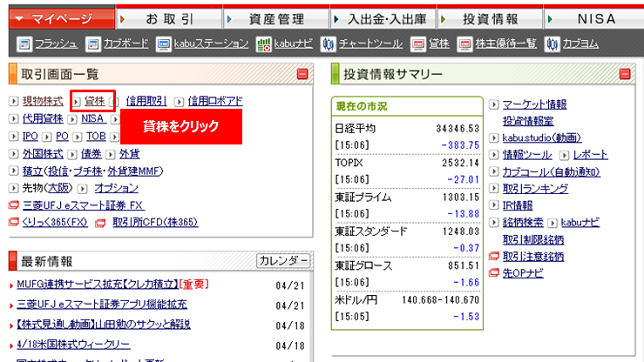
Task: Open 銘柄検索 link
Action: pyautogui.click(x=523, y=223)
